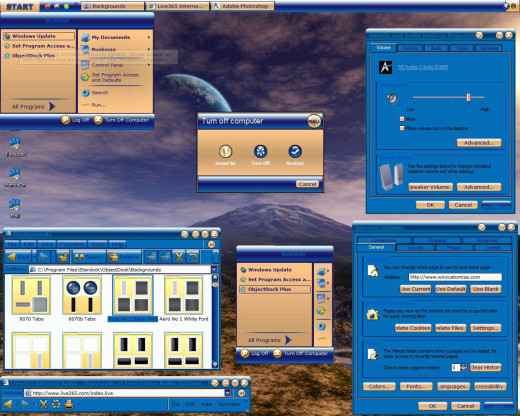This screenshot has height=416, width=520.
Task: Click the device volume slider handle
Action: pos(468,97)
